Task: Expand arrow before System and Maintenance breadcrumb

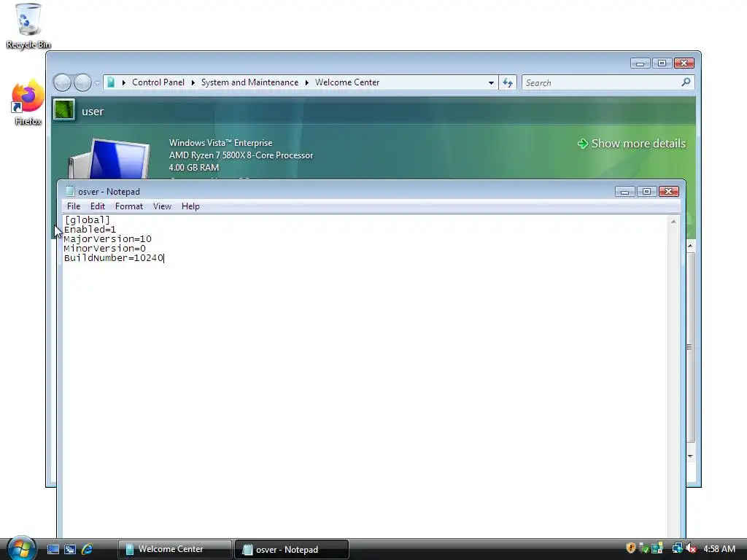Action: [193, 83]
